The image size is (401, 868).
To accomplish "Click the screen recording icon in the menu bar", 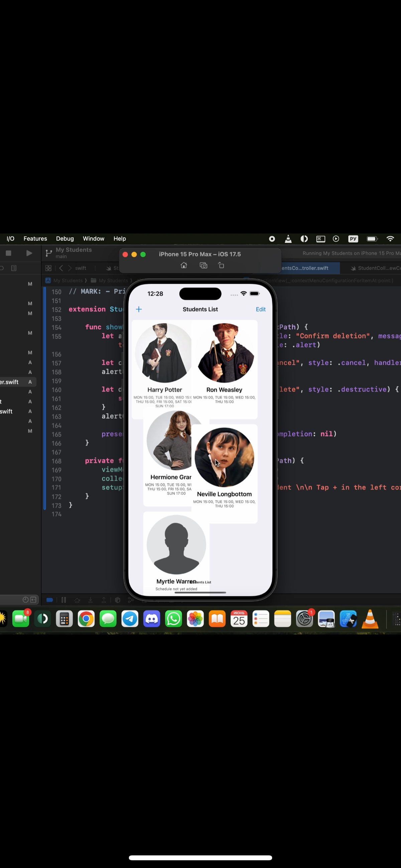I will [x=272, y=239].
